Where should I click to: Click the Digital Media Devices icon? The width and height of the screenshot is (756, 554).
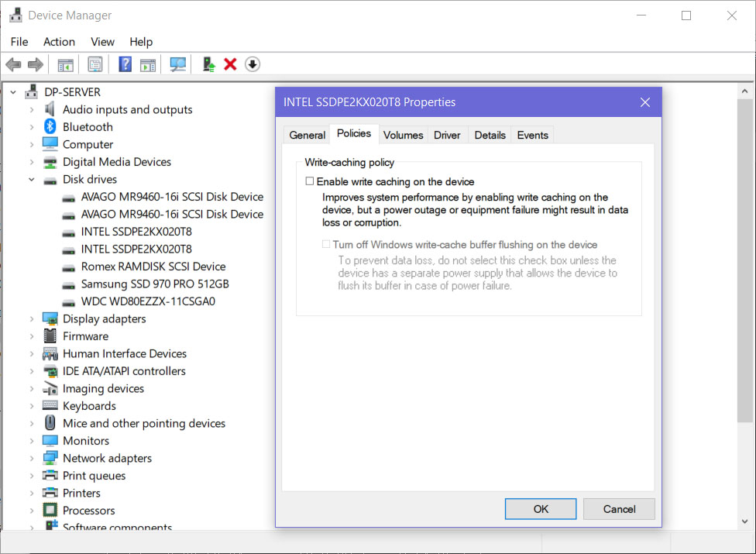point(50,162)
